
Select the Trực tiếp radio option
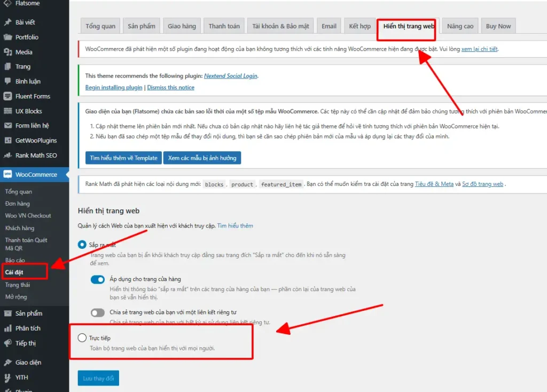click(82, 338)
